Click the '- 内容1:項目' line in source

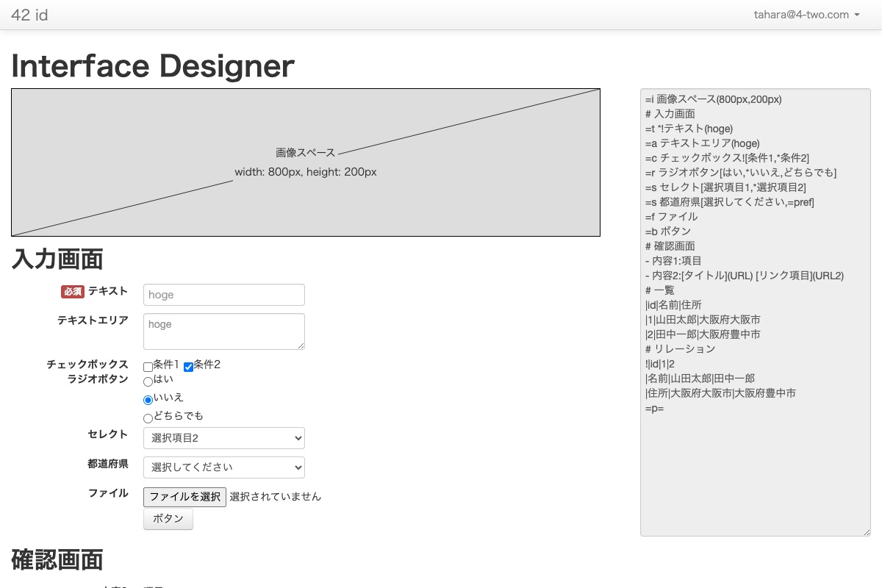(673, 261)
